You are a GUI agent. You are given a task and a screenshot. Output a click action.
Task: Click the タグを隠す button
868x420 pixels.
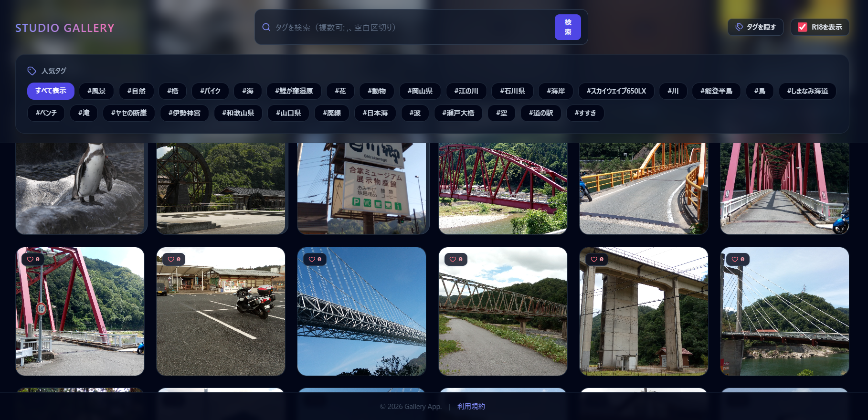coord(755,27)
